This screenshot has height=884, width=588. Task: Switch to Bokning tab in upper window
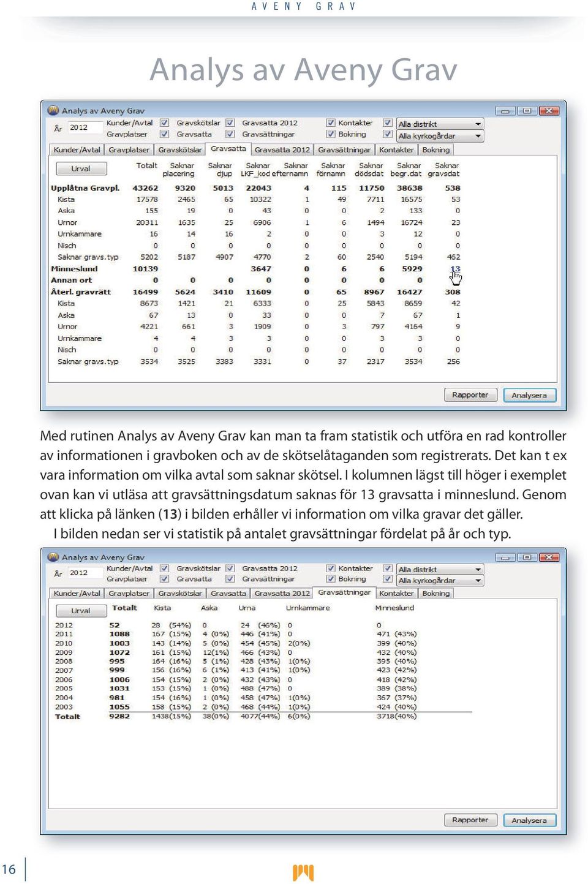(436, 150)
